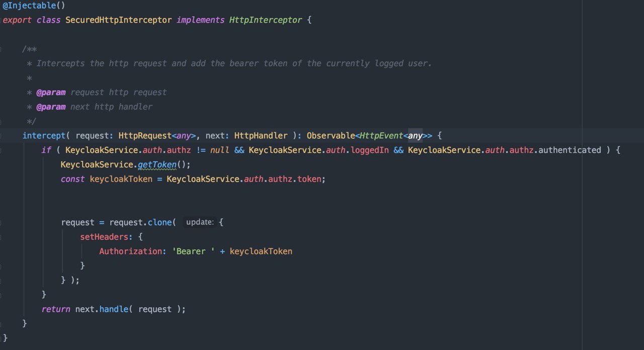Click the highlighted 'any' in HttpEvent<any>
This screenshot has width=644, height=350.
pyautogui.click(x=415, y=136)
